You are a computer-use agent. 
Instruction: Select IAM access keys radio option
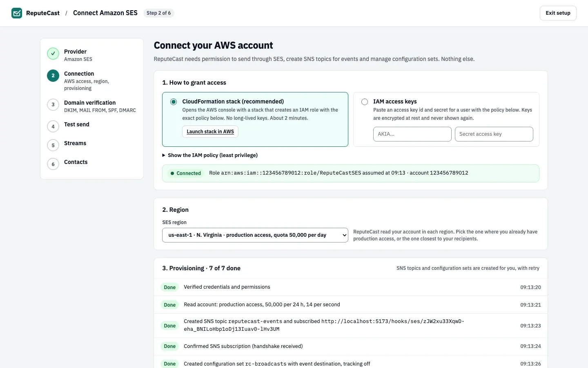[365, 102]
